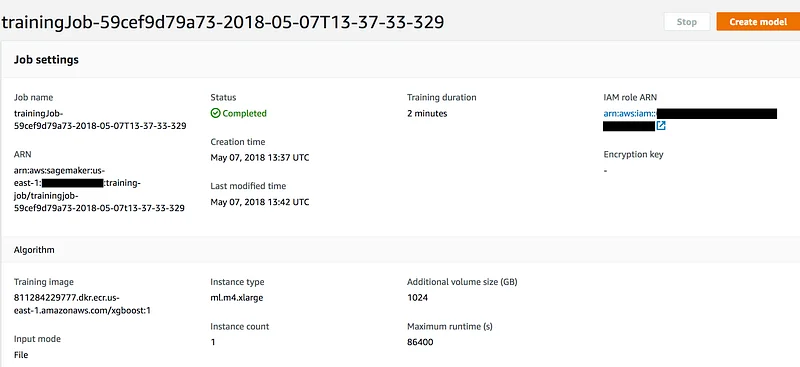The width and height of the screenshot is (800, 367).
Task: Click the Completed status text
Action: click(244, 113)
